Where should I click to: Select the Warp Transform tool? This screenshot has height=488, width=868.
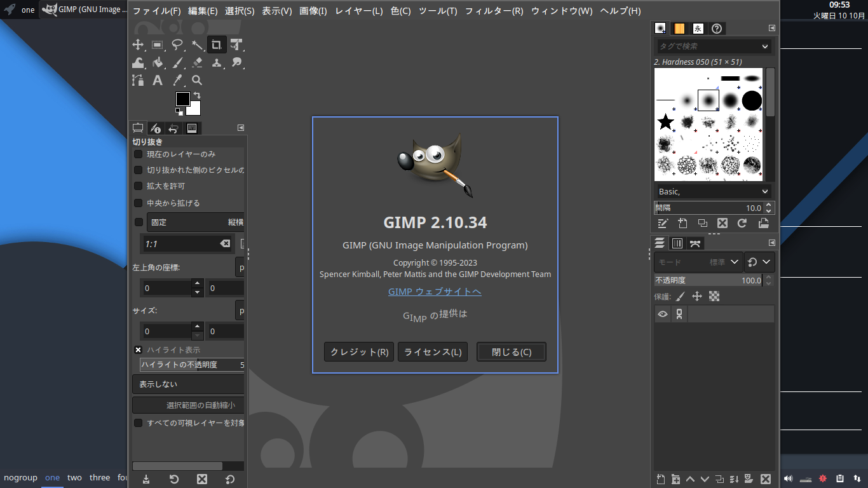click(x=138, y=62)
